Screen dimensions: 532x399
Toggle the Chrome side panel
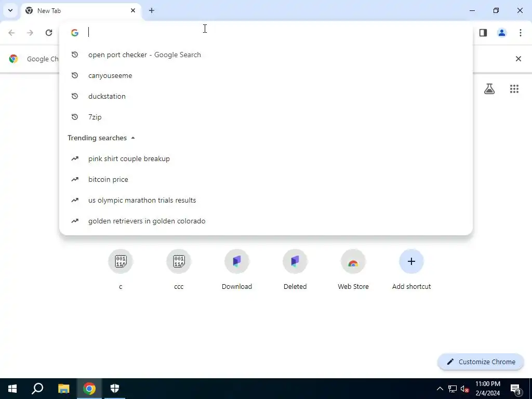(483, 33)
